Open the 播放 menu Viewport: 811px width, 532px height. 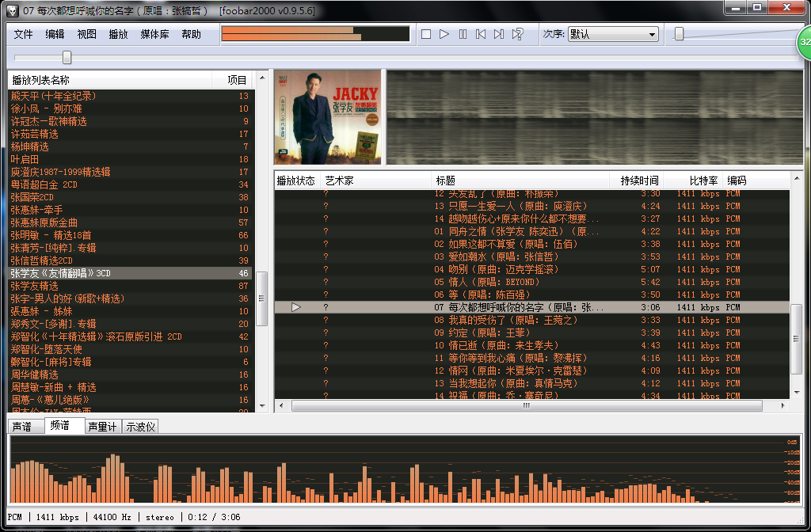(x=118, y=34)
